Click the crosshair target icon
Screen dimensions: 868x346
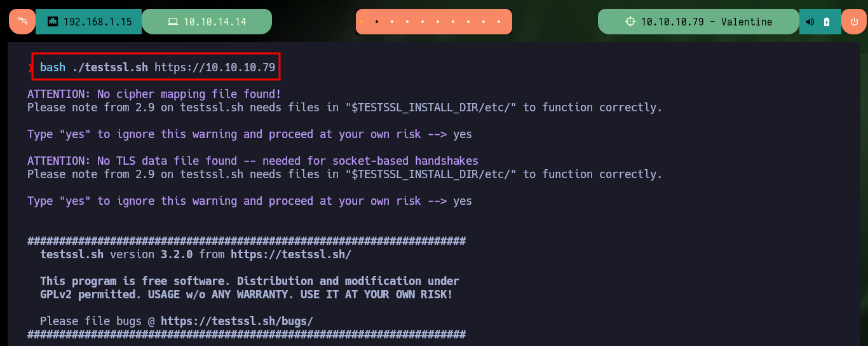pyautogui.click(x=630, y=22)
